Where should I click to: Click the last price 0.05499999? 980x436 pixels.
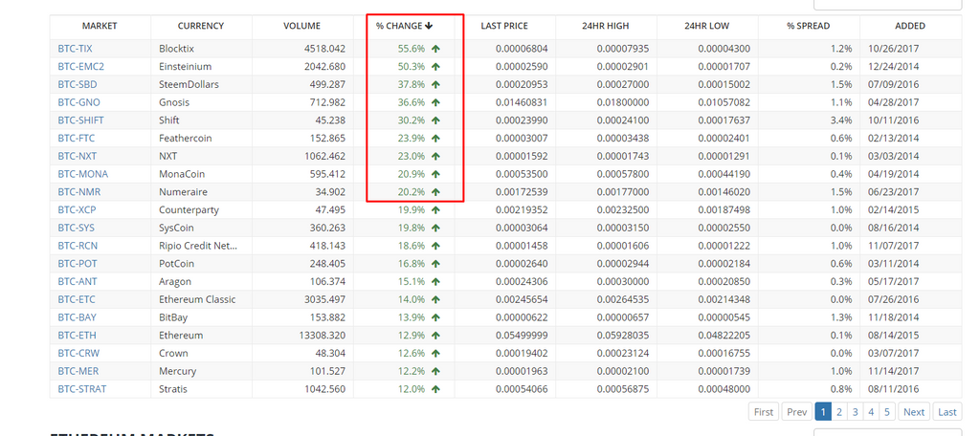tap(522, 335)
